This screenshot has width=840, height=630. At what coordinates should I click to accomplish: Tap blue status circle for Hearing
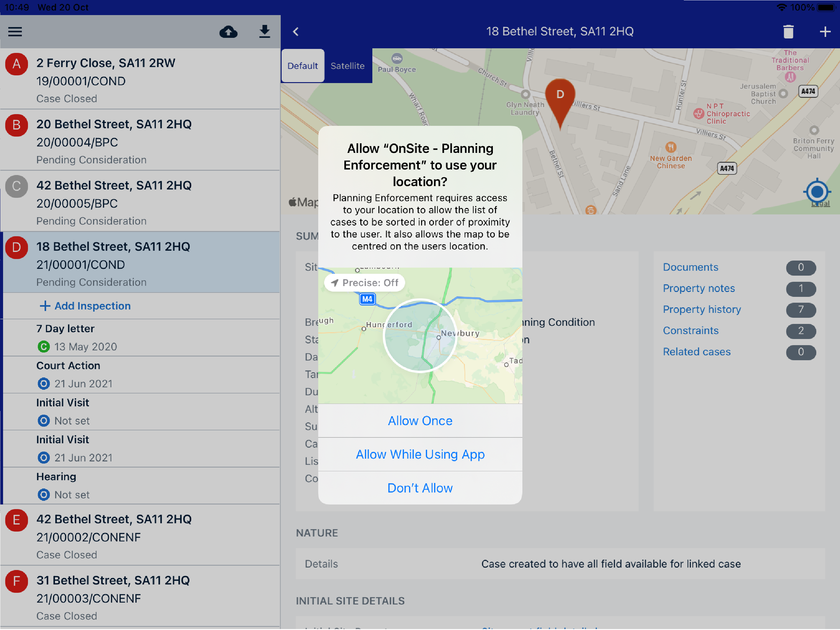44,495
